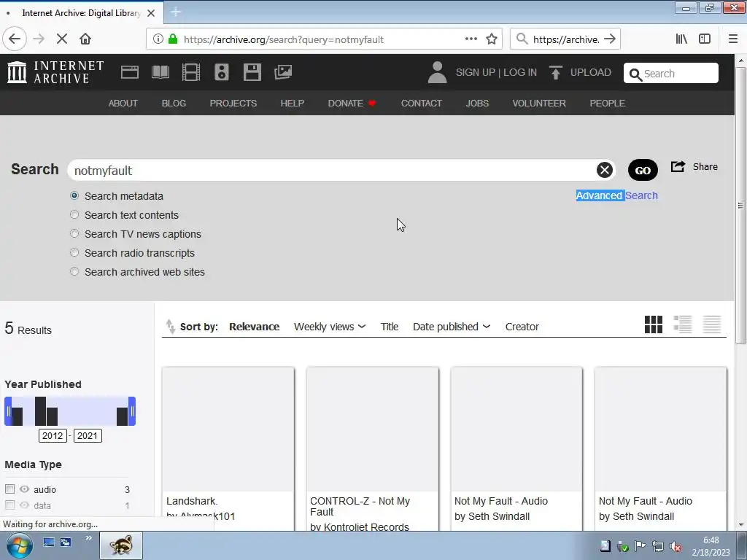Image resolution: width=747 pixels, height=560 pixels.
Task: Click the upload arrow icon
Action: 555,72
